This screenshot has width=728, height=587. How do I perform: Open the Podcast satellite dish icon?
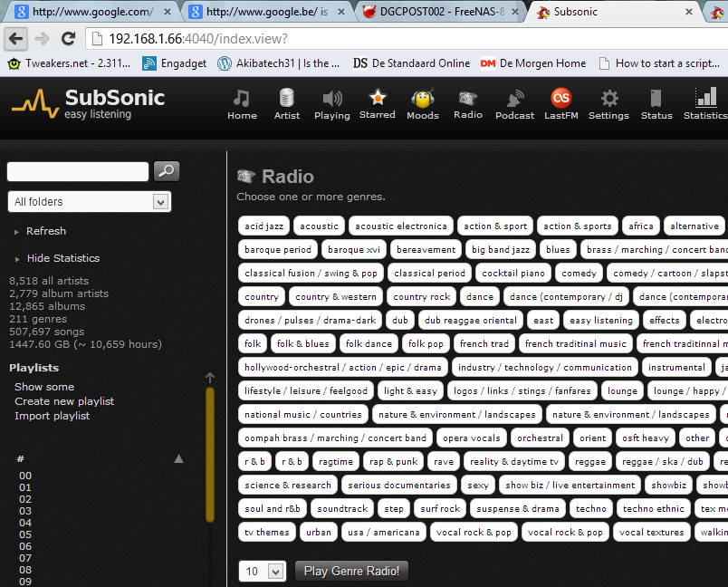point(514,99)
